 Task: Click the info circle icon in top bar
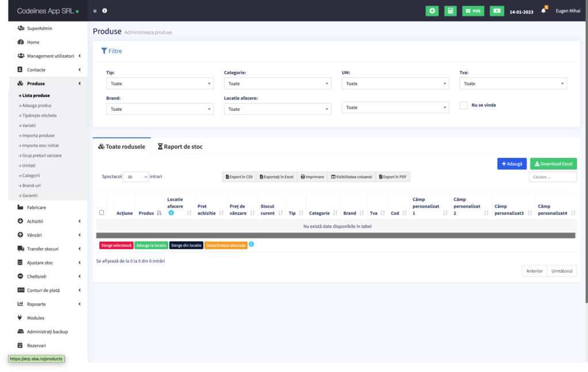coord(105,11)
